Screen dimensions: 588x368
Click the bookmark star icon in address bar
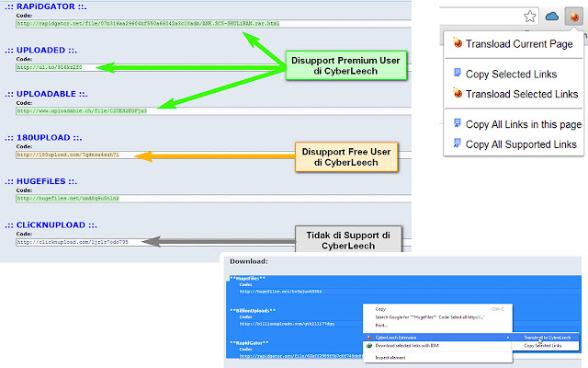(529, 17)
